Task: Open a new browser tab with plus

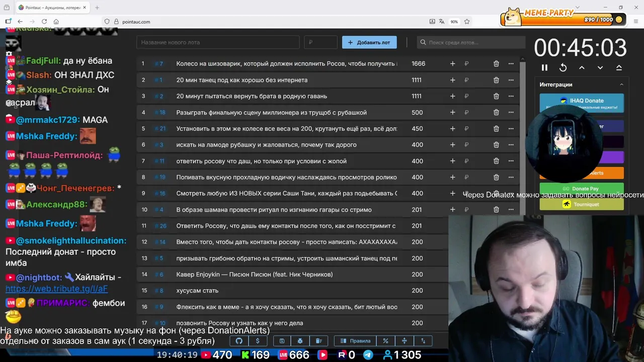Action: [97, 8]
